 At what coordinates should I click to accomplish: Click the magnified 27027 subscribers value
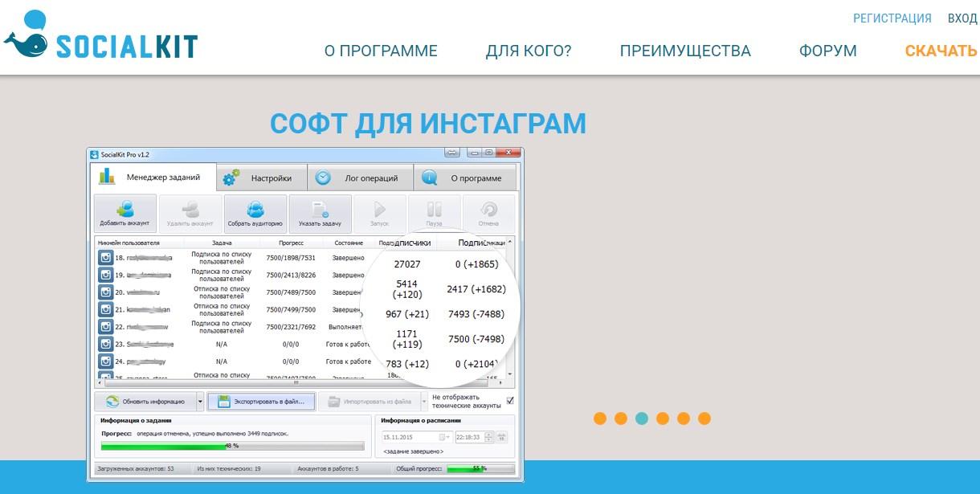407,264
